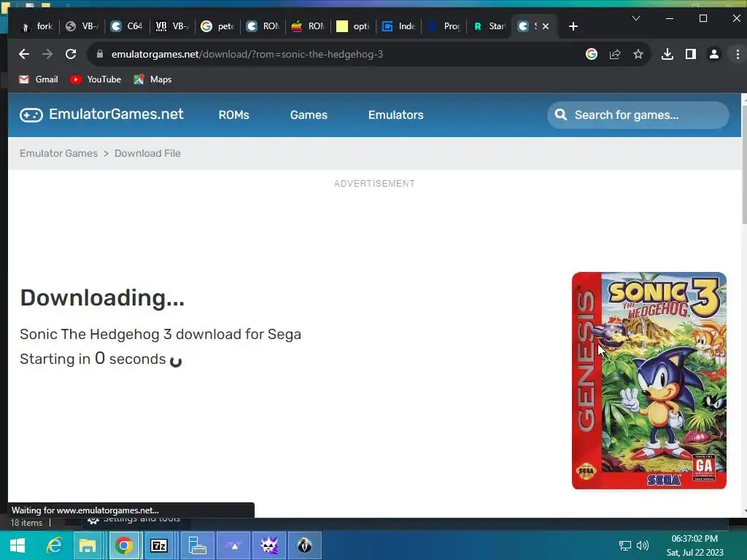Open 7-Zip from the taskbar
Viewport: 747px width, 560px height.
tap(159, 545)
